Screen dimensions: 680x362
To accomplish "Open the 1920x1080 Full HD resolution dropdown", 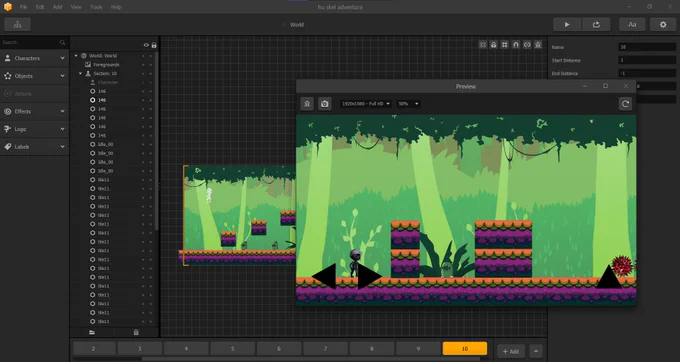I will [x=366, y=104].
